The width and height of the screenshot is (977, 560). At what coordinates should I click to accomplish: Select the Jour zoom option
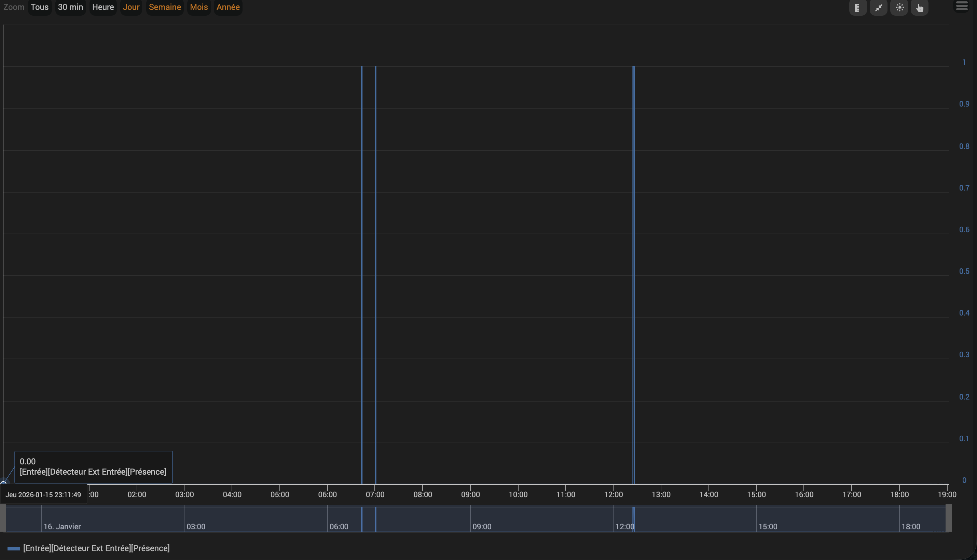pos(131,7)
